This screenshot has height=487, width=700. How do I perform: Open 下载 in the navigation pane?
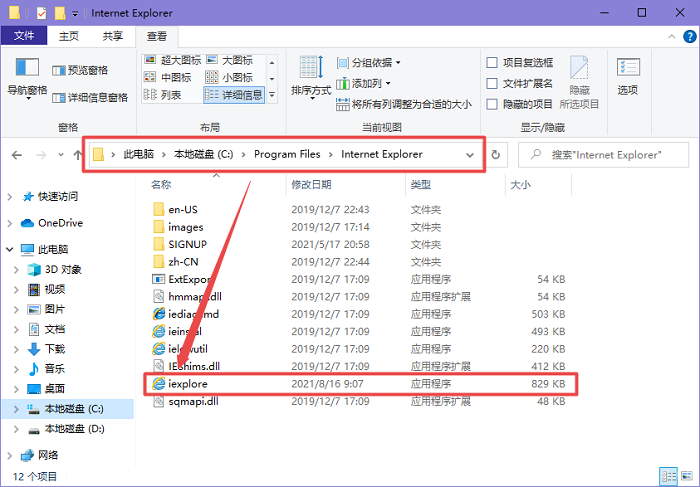55,349
